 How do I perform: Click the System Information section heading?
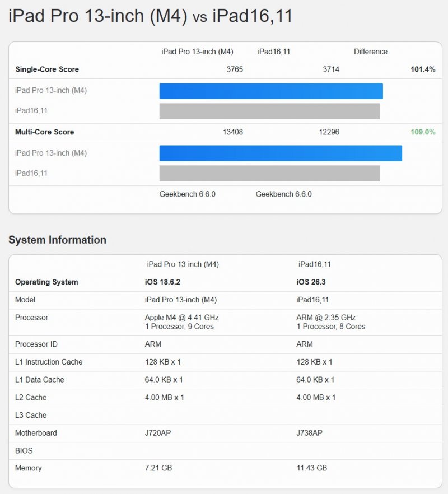pyautogui.click(x=57, y=240)
